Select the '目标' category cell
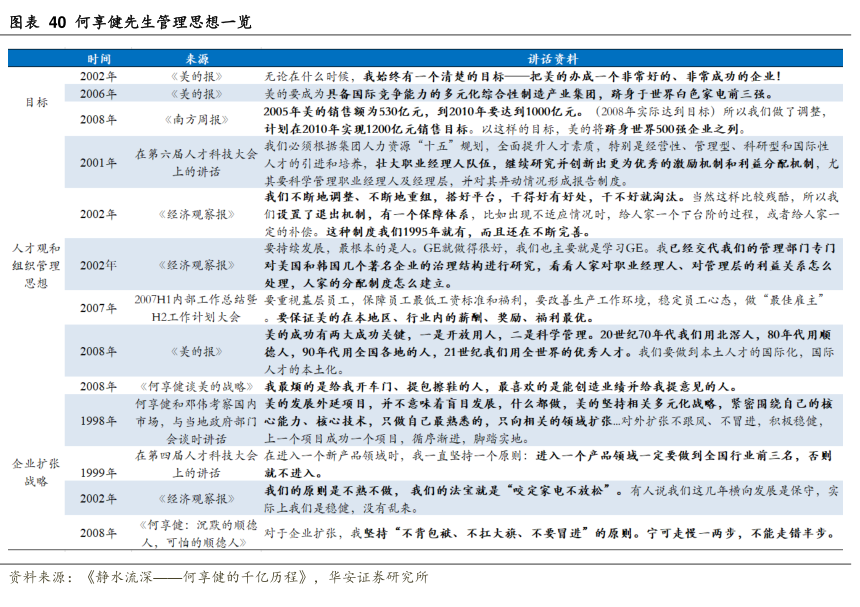The width and height of the screenshot is (860, 607). point(37,103)
